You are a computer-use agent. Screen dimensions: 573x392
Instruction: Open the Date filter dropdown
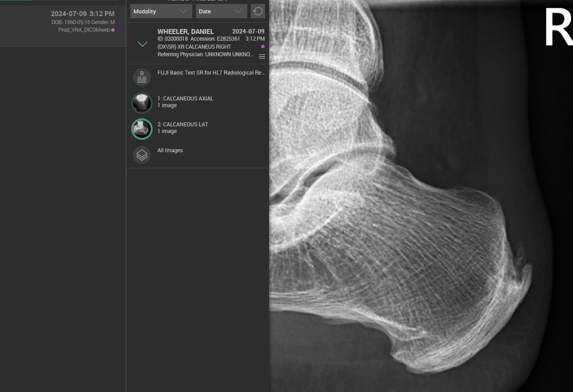coord(221,11)
